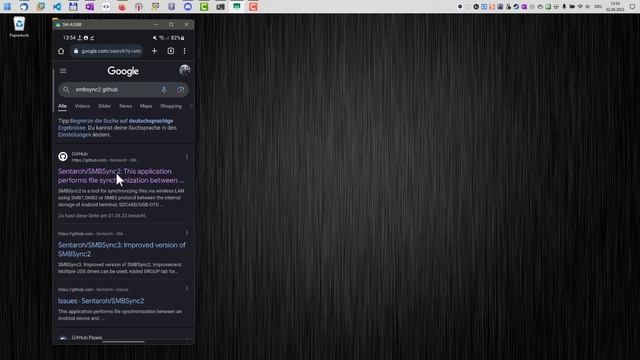This screenshot has width=640, height=360.
Task: Open Google Lens camera search
Action: pyautogui.click(x=180, y=90)
